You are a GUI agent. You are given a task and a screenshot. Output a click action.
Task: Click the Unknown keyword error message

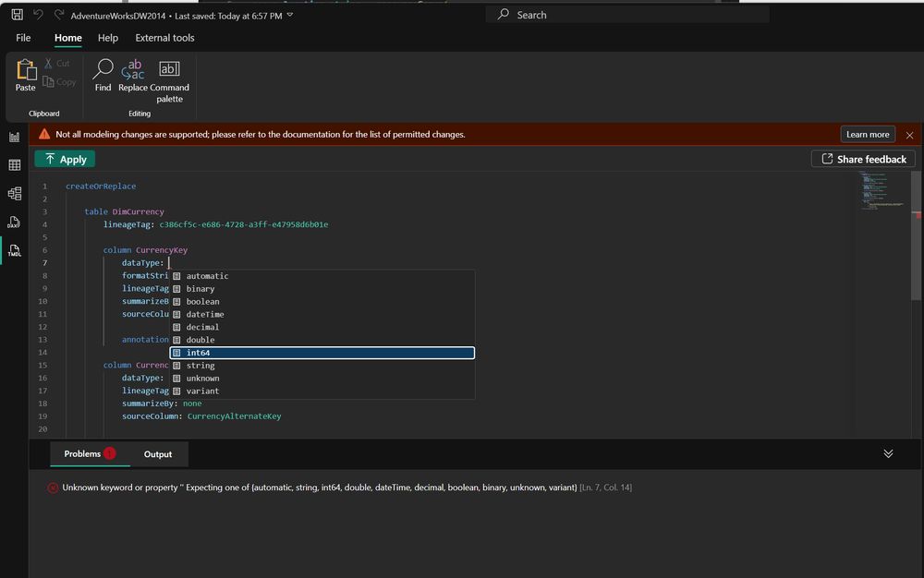click(320, 488)
